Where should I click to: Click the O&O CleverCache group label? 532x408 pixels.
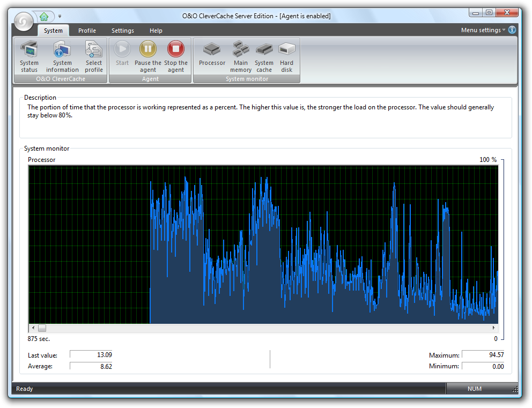point(61,79)
